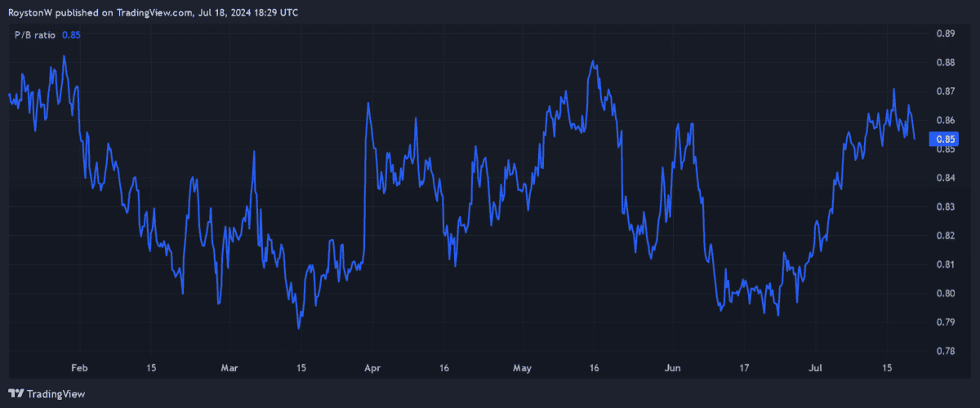Select the Feb date on time axis

[x=79, y=368]
